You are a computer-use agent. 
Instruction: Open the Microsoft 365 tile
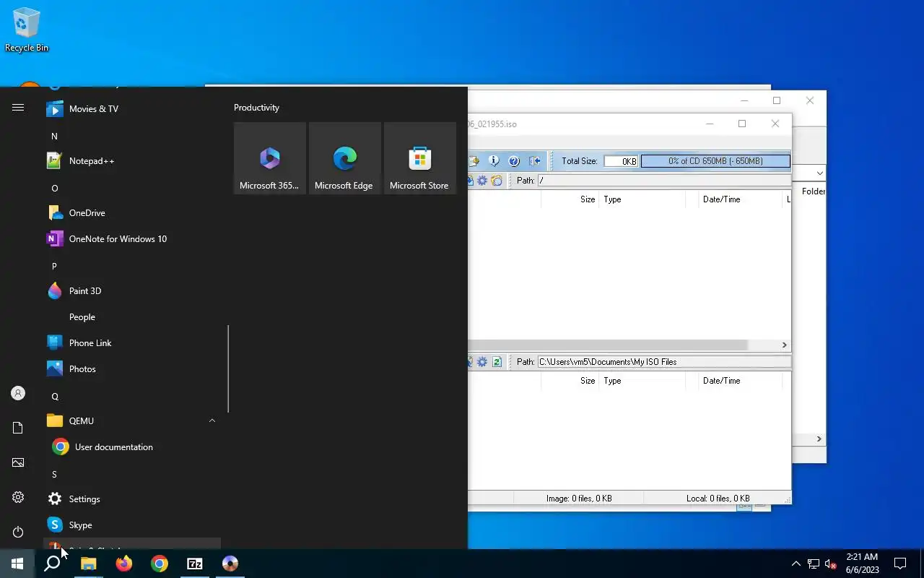click(270, 158)
